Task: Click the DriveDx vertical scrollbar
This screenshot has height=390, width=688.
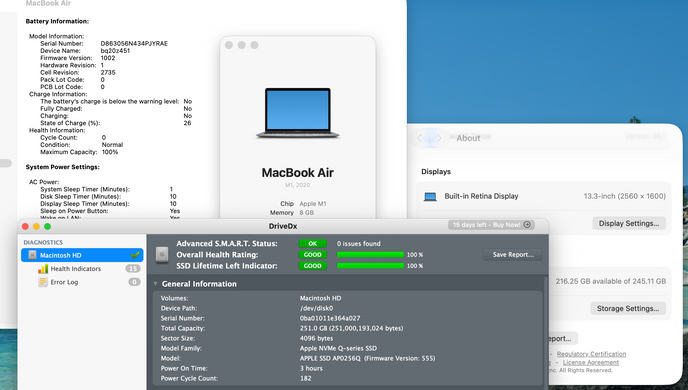Action: pyautogui.click(x=546, y=332)
